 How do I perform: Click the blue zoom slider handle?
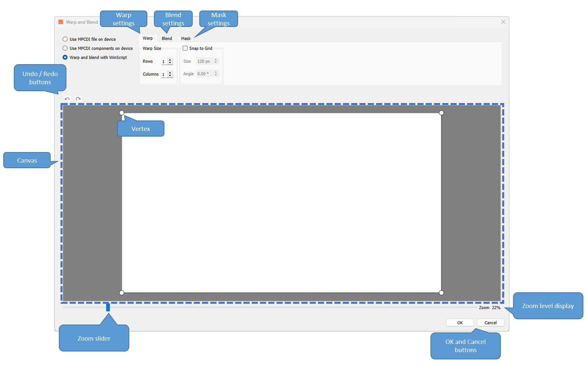pyautogui.click(x=108, y=307)
